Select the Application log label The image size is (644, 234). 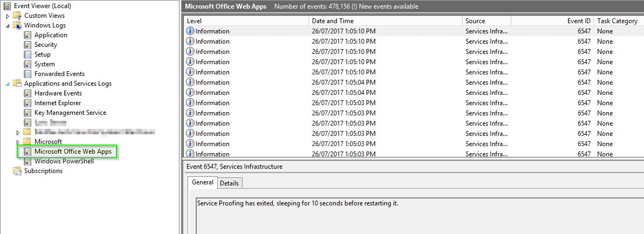(x=51, y=36)
